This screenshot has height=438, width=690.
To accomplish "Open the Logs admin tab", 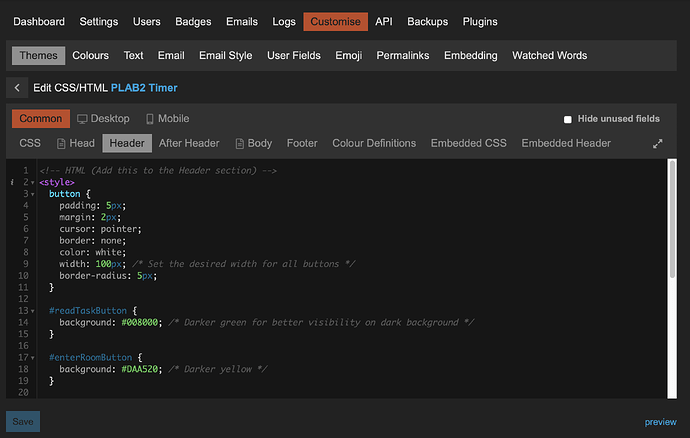I will 284,22.
